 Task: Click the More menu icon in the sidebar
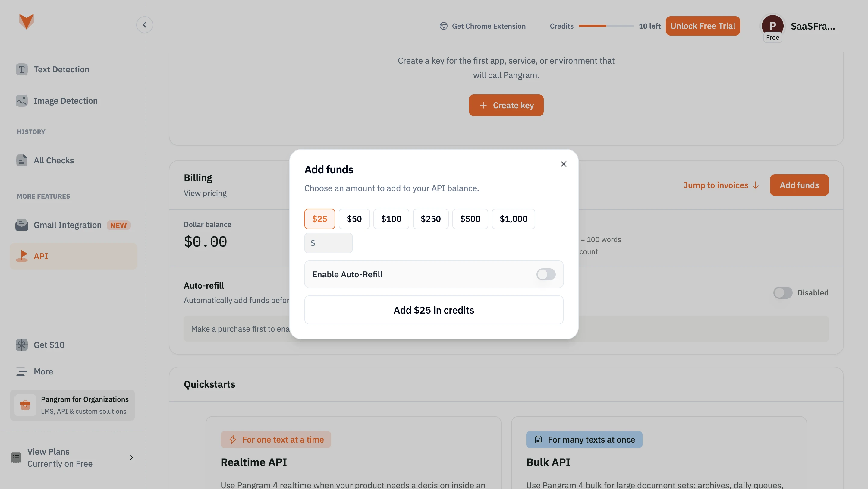(22, 371)
